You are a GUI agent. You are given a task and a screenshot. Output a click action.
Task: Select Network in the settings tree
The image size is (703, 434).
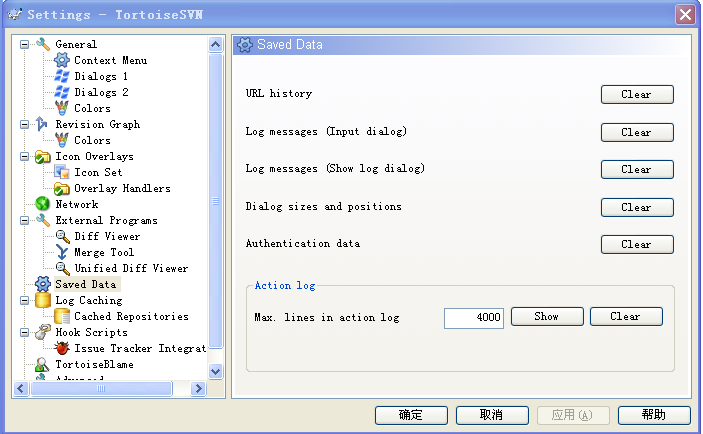tap(77, 204)
